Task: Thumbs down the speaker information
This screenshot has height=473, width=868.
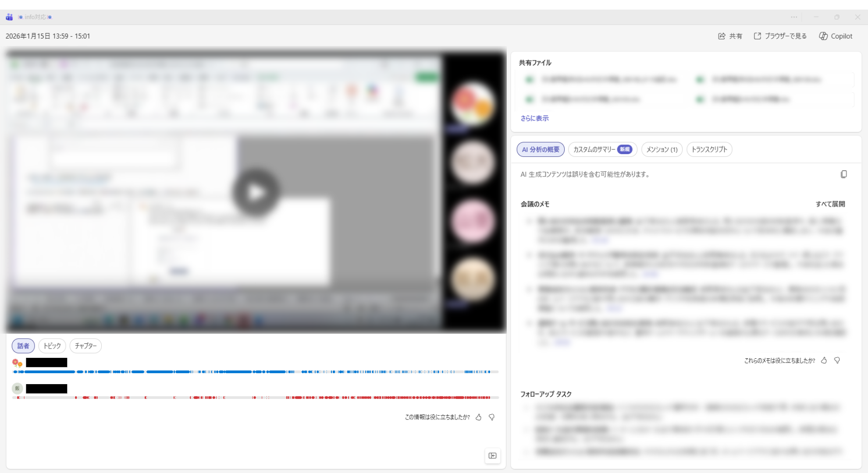Action: tap(492, 417)
